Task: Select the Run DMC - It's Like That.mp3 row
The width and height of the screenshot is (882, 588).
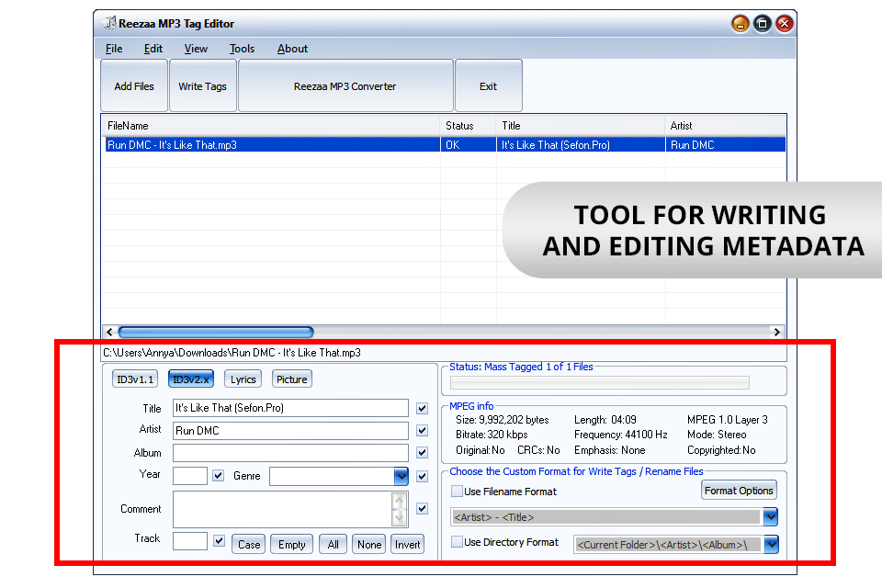Action: click(445, 144)
